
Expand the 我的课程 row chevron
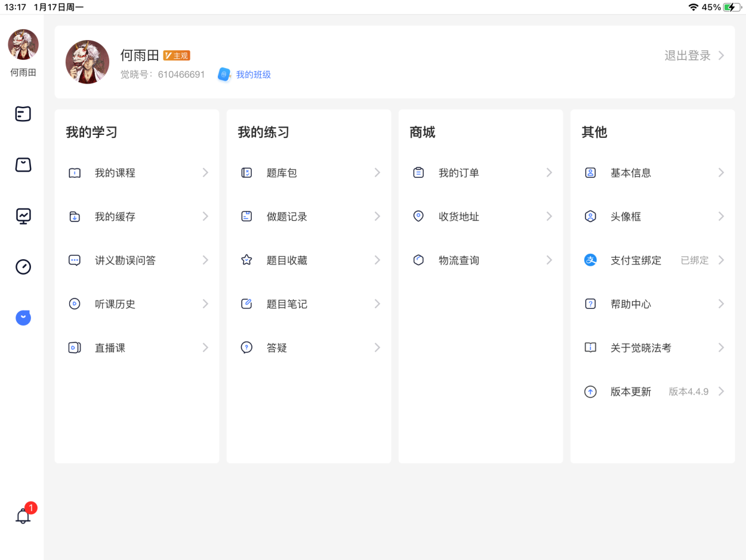tap(205, 173)
